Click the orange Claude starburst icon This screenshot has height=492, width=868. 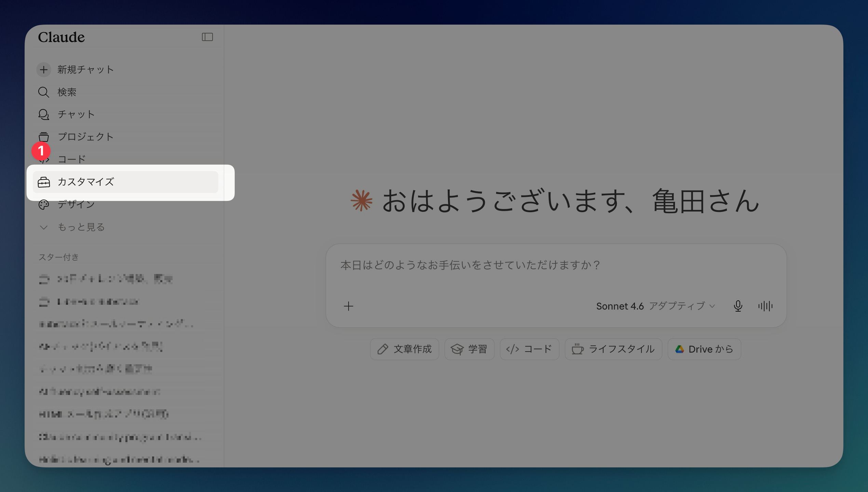coord(362,201)
